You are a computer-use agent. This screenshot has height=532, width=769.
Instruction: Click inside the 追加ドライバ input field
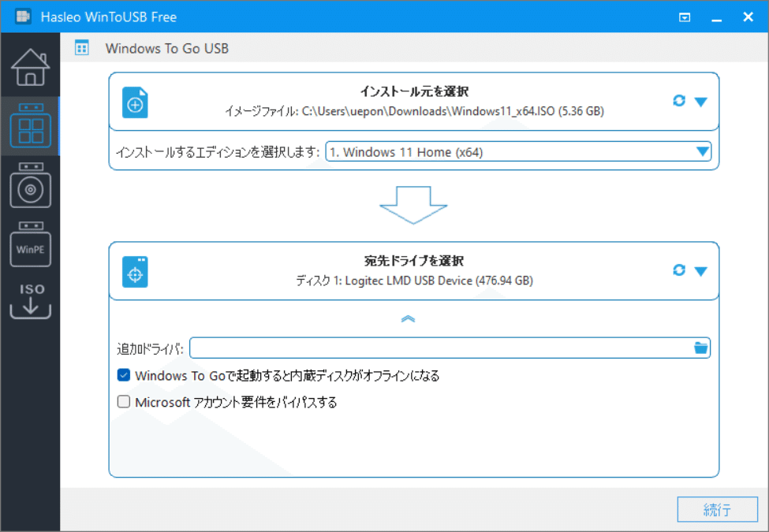pos(434,347)
